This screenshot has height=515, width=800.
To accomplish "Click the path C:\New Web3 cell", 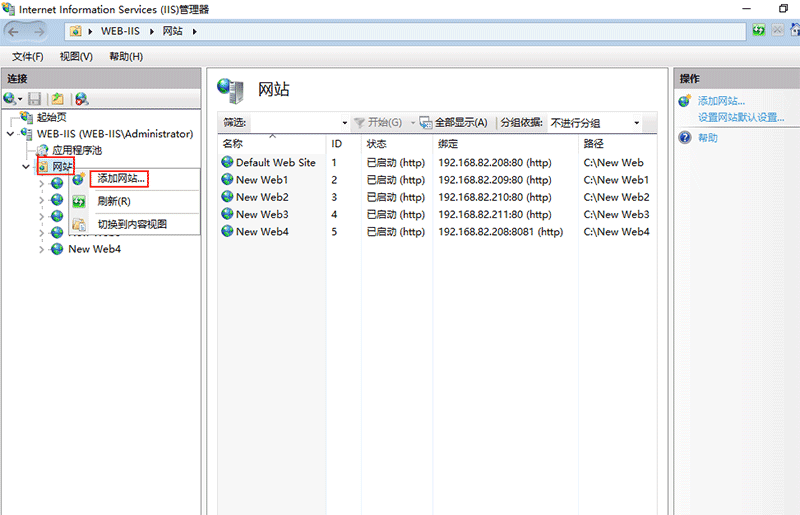I will (616, 215).
